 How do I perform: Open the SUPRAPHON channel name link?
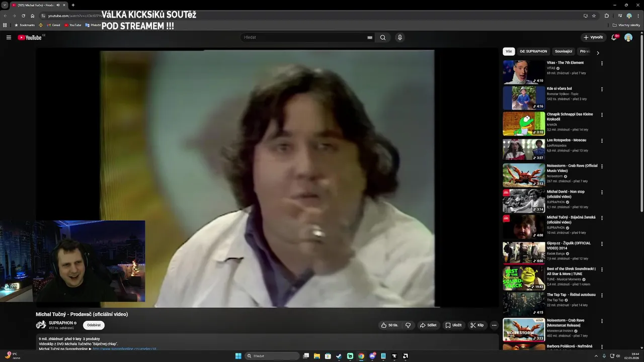tap(61, 323)
